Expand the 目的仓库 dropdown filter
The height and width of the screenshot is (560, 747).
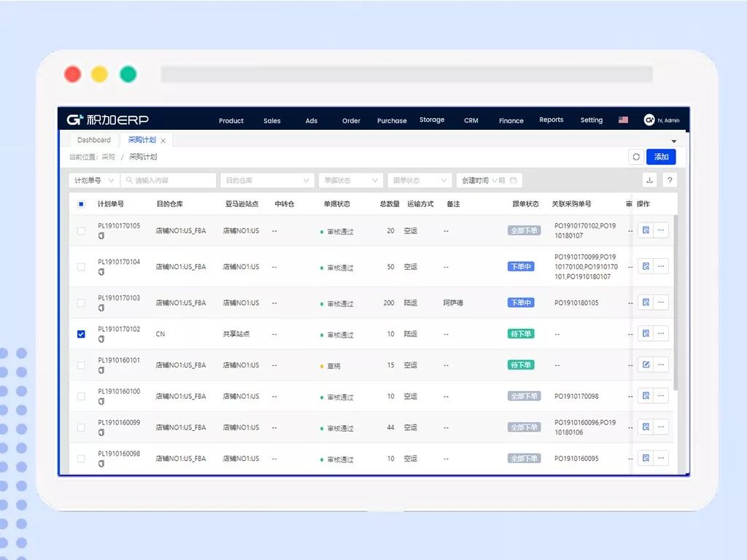(267, 180)
